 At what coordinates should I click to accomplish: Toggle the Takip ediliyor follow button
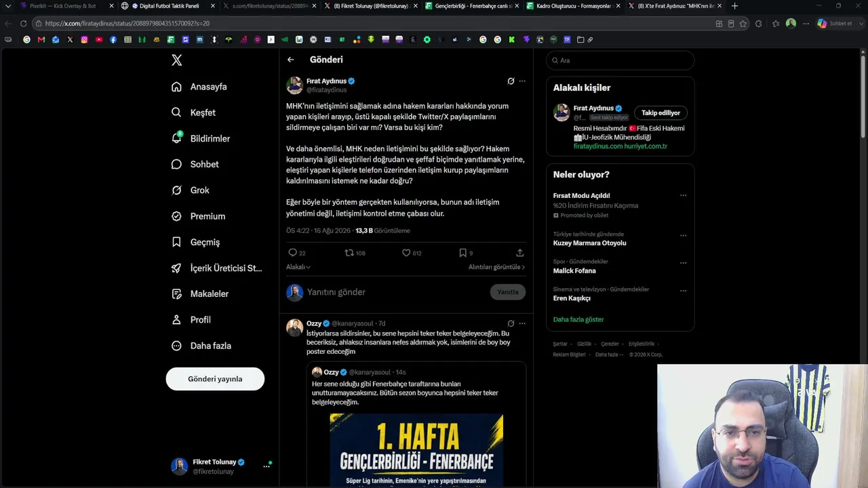(x=661, y=113)
